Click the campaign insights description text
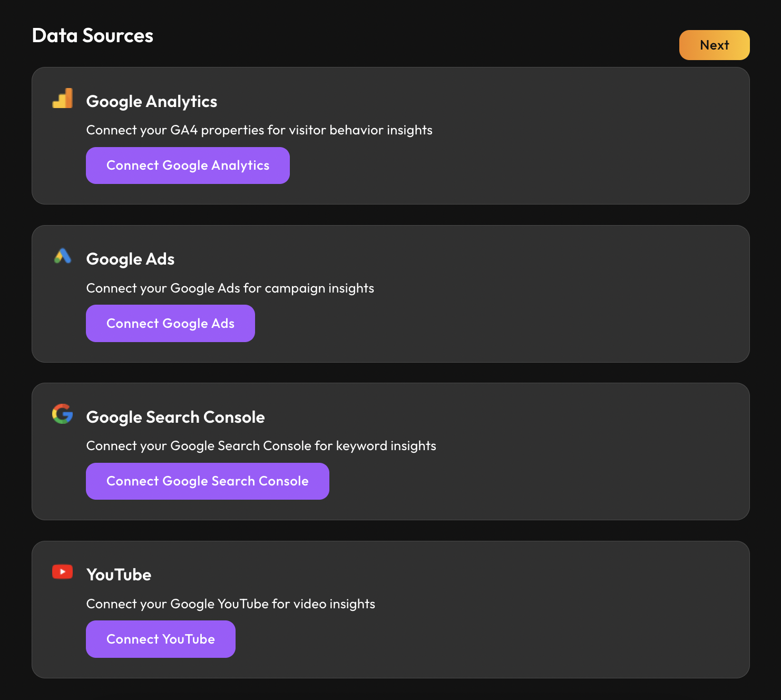Screen dimensions: 781x700 230,288
